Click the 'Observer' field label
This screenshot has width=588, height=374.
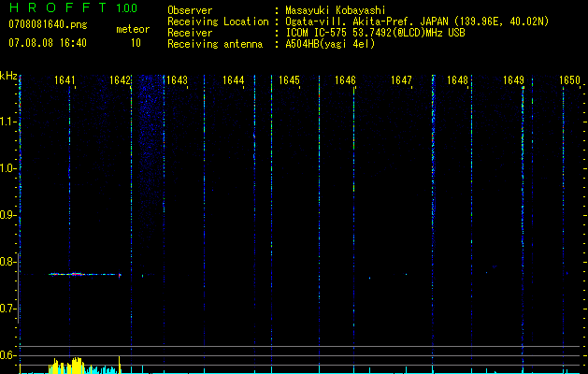pyautogui.click(x=190, y=10)
